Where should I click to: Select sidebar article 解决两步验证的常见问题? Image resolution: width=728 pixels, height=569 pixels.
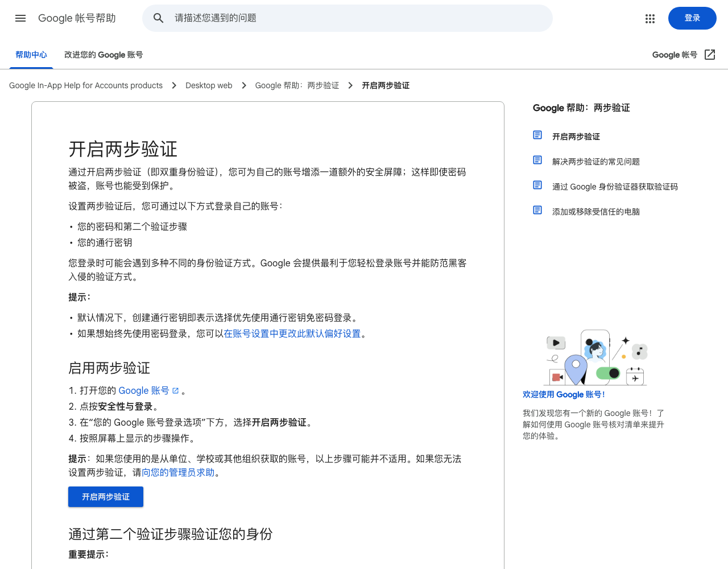pyautogui.click(x=596, y=162)
